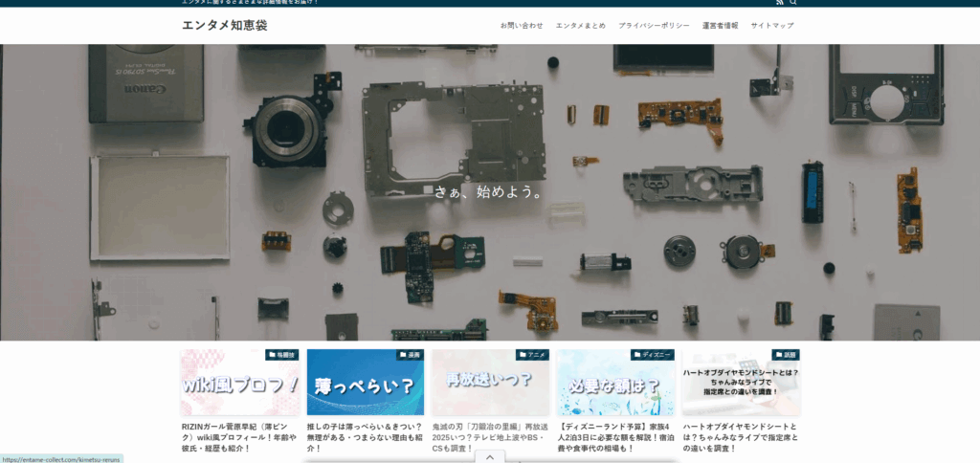Screen dimensions: 980x463
Task: Click the 漫画 category tag icon
Action: point(410,355)
